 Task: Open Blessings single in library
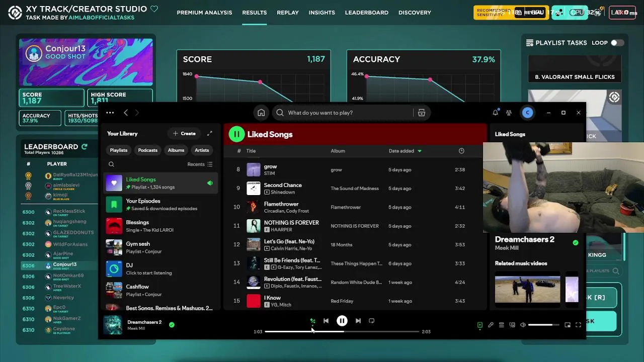(162, 226)
